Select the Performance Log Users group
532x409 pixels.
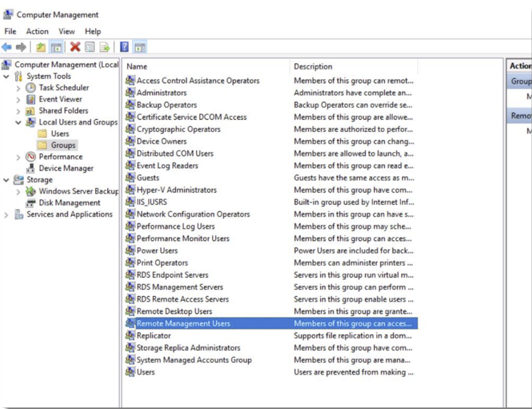point(175,226)
